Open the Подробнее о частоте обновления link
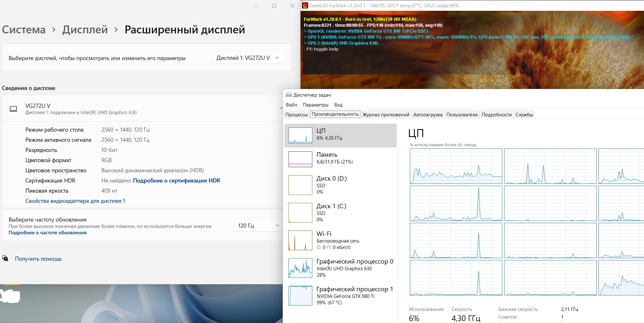Viewport: 644px width, 323px height. (47, 233)
